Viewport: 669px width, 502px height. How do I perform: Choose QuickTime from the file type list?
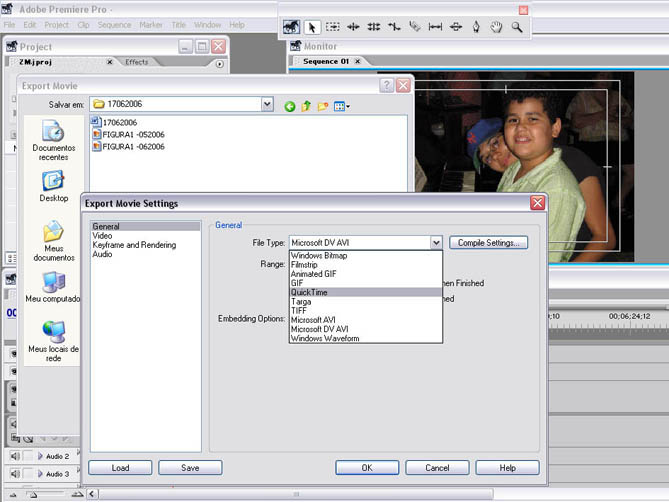[309, 293]
